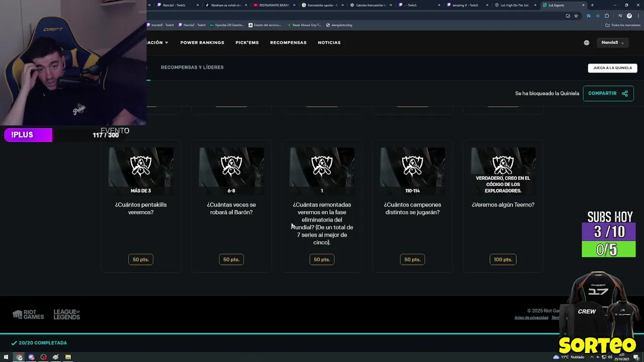Image resolution: width=644 pixels, height=362 pixels.
Task: Click the Chrome icon in the taskbar
Action: pos(19,357)
